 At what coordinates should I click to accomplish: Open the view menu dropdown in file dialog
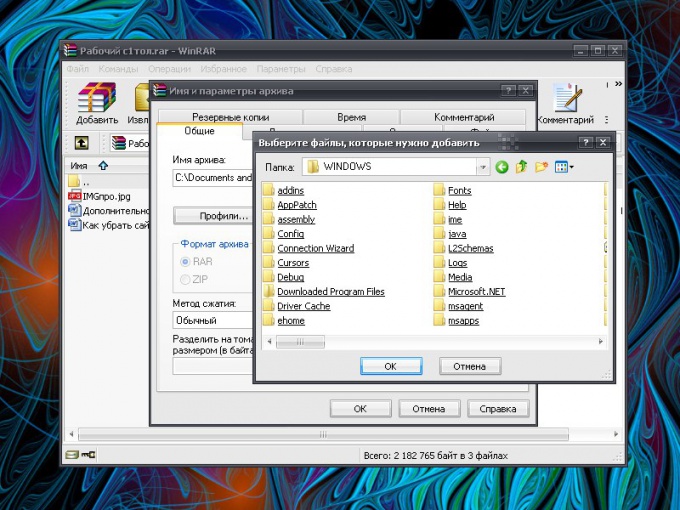pyautogui.click(x=565, y=167)
